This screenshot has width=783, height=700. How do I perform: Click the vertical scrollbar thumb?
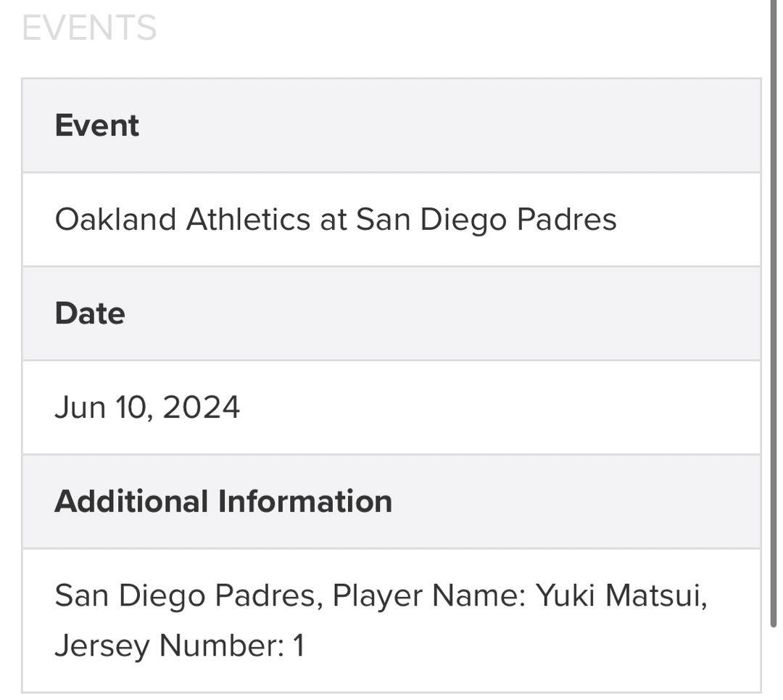(774, 312)
